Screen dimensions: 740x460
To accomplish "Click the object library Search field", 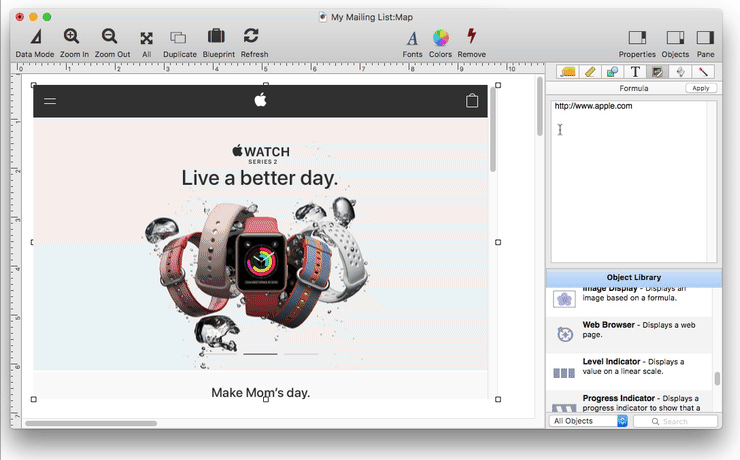I will [675, 421].
